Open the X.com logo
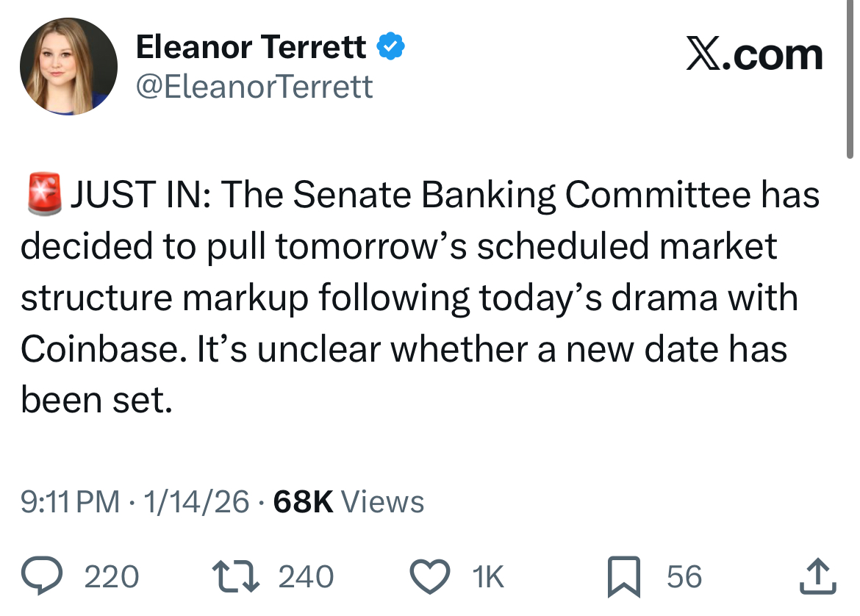860x616 pixels. tap(754, 55)
